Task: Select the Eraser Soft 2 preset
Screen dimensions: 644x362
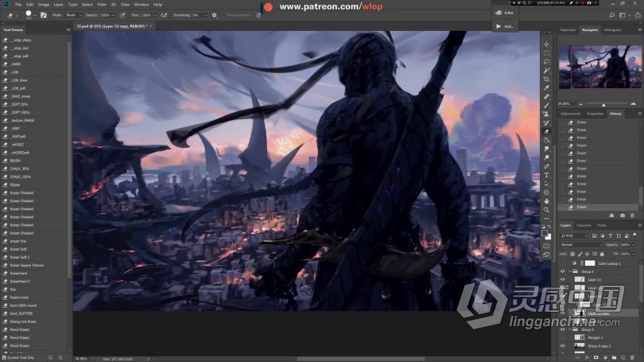Action: click(x=33, y=257)
